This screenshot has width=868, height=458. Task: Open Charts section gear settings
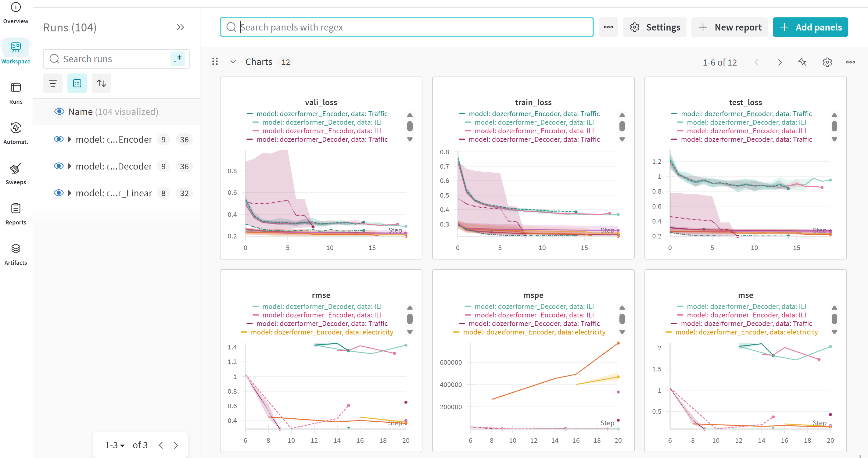(x=827, y=62)
